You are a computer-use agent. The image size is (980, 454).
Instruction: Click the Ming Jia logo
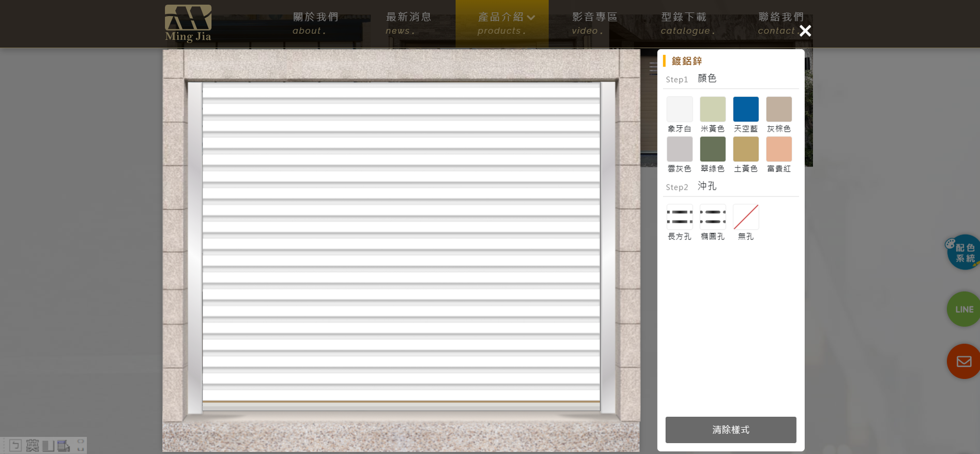188,23
